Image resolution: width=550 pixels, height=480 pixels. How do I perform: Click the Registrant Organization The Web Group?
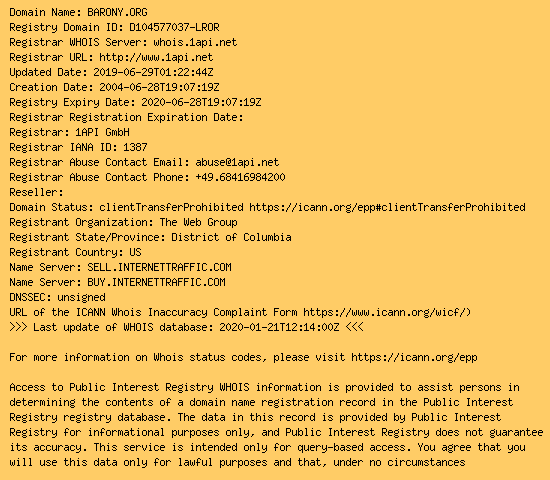199,222
